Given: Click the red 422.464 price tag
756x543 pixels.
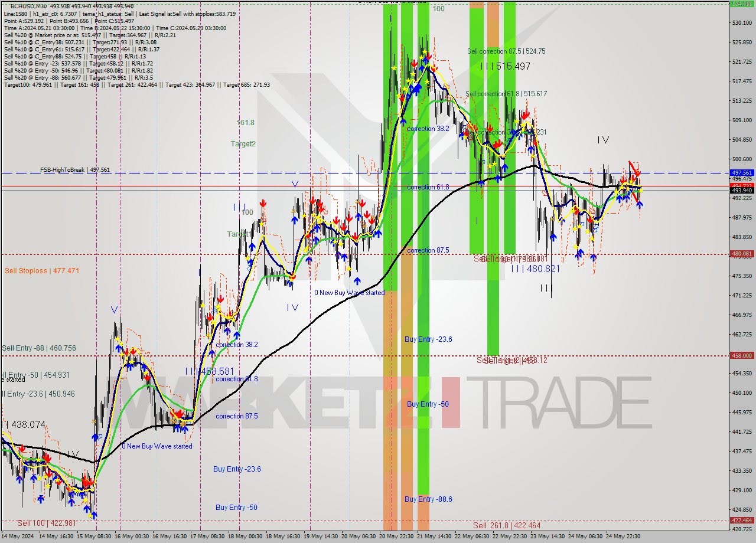Looking at the screenshot, I should [742, 521].
